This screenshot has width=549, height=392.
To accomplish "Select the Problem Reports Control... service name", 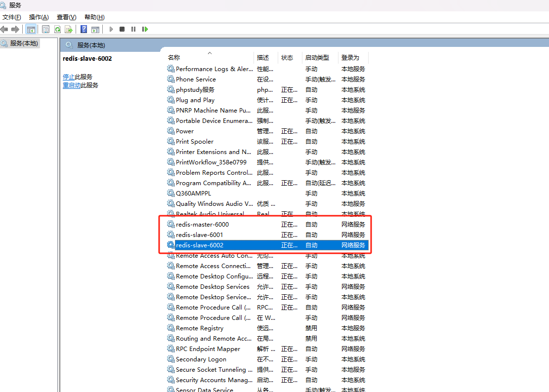I will pos(214,173).
